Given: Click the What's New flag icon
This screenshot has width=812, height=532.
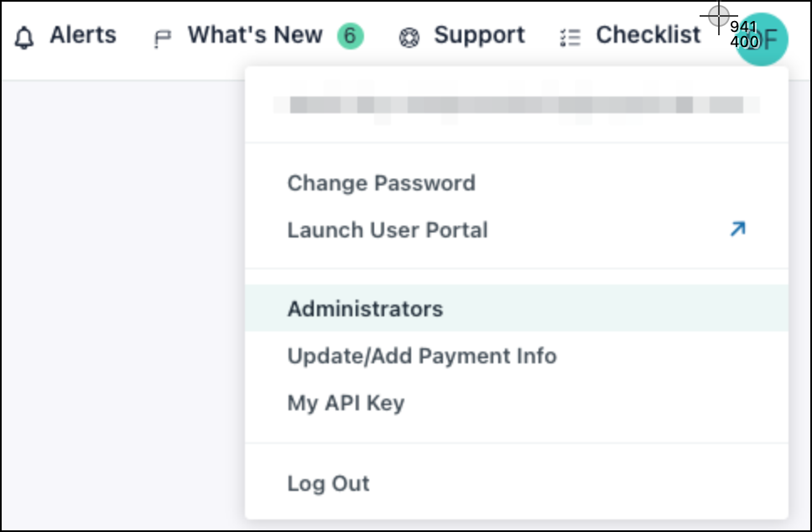Looking at the screenshot, I should (x=162, y=39).
